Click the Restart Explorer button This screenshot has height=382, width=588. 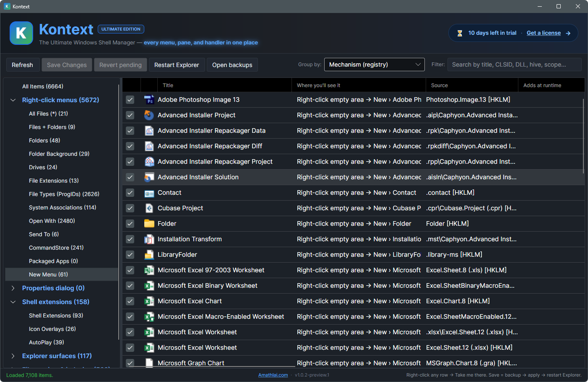(x=177, y=65)
